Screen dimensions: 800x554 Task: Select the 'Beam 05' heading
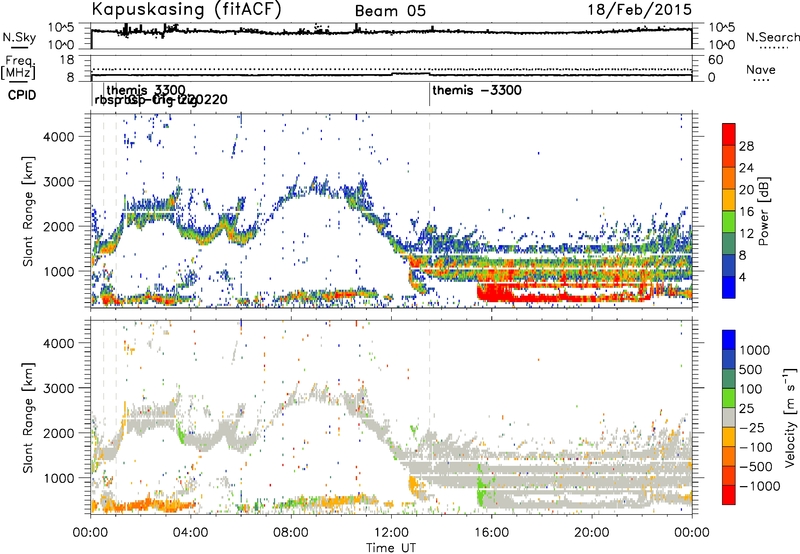(x=390, y=11)
